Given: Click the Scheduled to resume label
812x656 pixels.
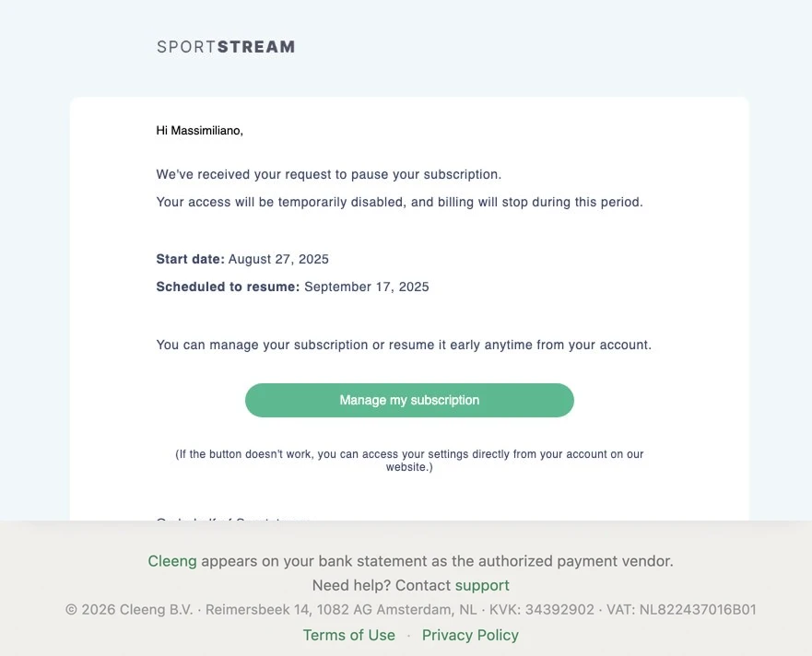Looking at the screenshot, I should click(228, 287).
